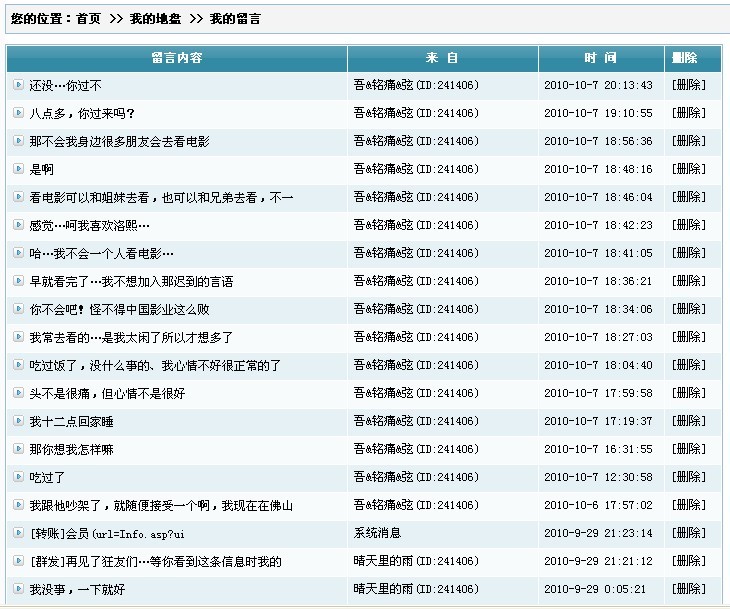Open 我的地盘 breadcrumb link
This screenshot has height=609, width=730.
point(155,19)
